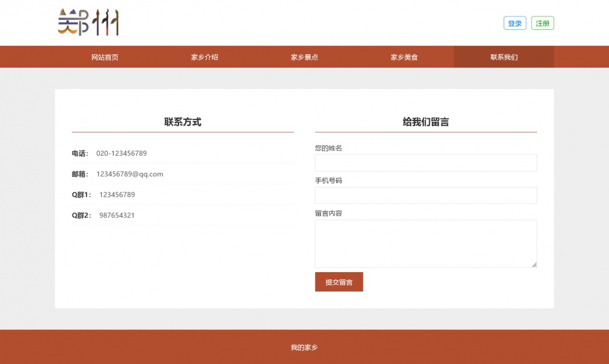Click the 我的家乡 footer text
Image resolution: width=609 pixels, height=364 pixels.
[x=304, y=348]
